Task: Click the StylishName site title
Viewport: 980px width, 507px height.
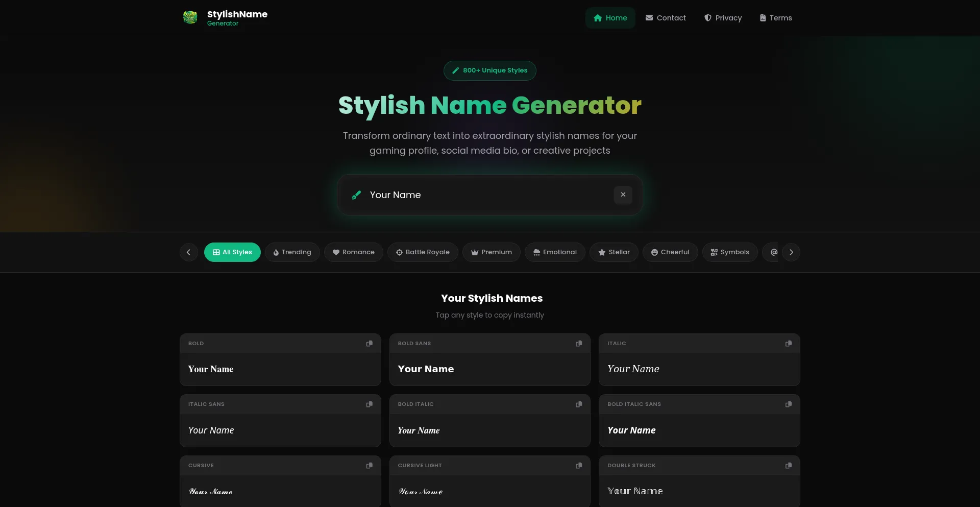Action: pos(237,14)
